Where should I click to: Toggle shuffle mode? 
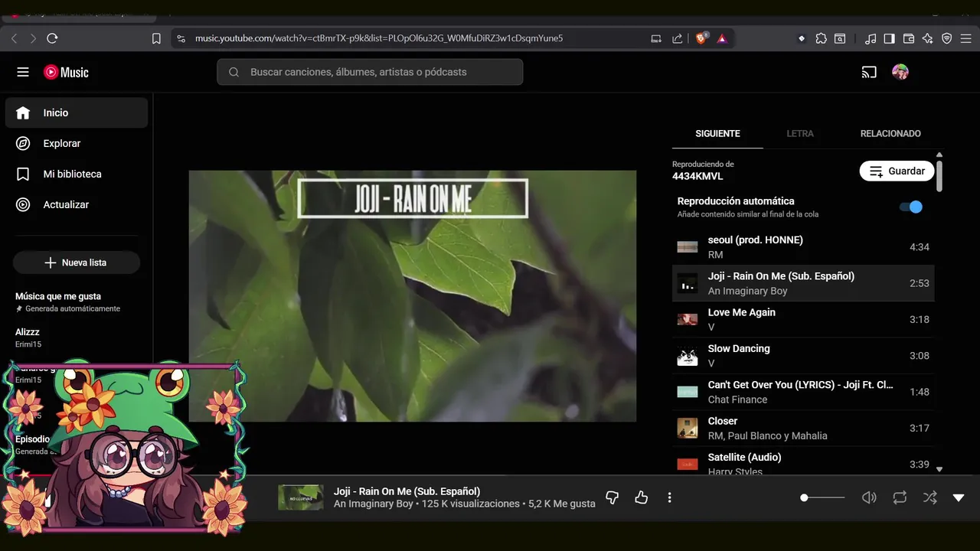coord(929,497)
